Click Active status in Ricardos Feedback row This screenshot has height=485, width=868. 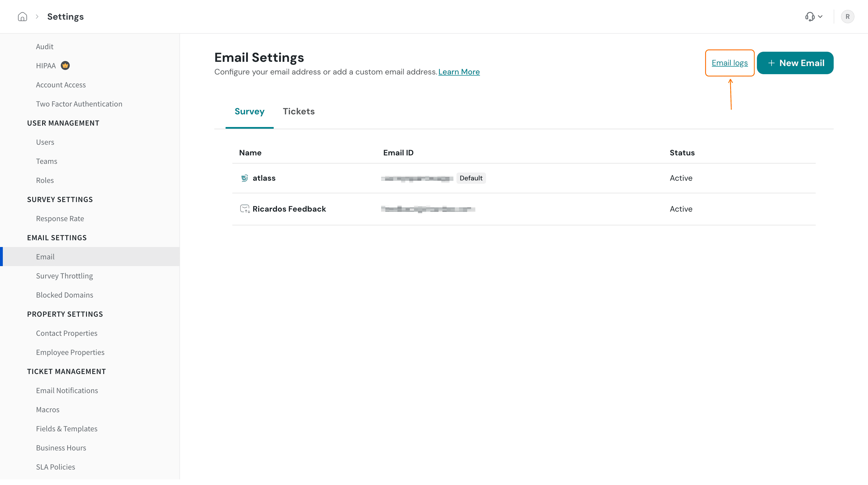pos(681,209)
